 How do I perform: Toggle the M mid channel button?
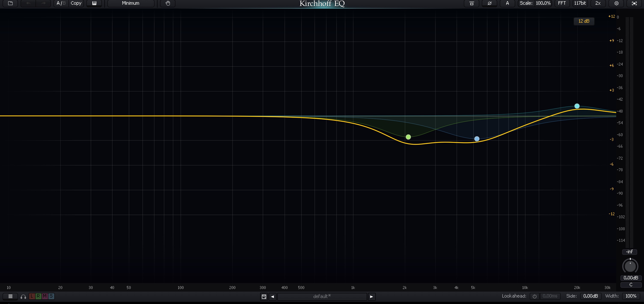pos(45,296)
